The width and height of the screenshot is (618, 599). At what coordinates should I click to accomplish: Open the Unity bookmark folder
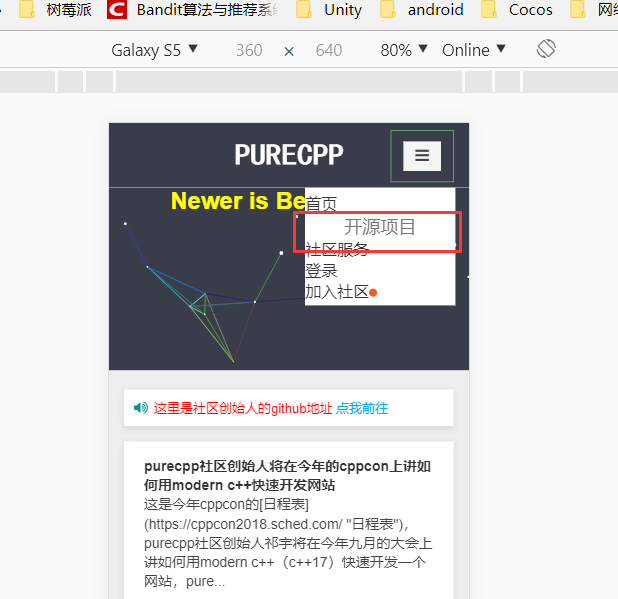pyautogui.click(x=329, y=9)
